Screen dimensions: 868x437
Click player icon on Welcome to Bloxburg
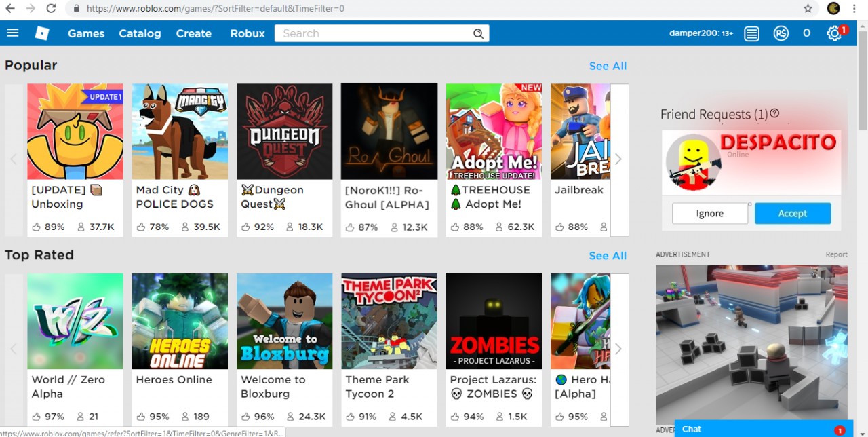(x=290, y=417)
